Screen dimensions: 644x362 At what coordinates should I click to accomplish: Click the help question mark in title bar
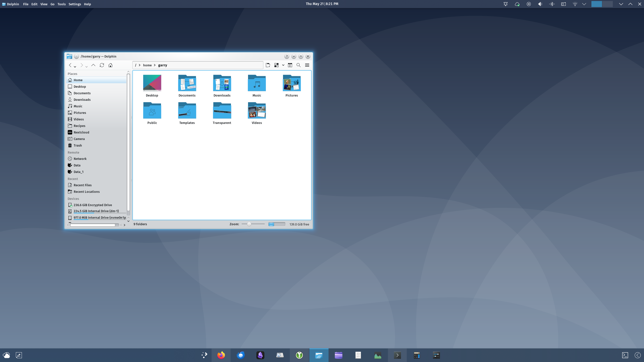click(x=287, y=56)
